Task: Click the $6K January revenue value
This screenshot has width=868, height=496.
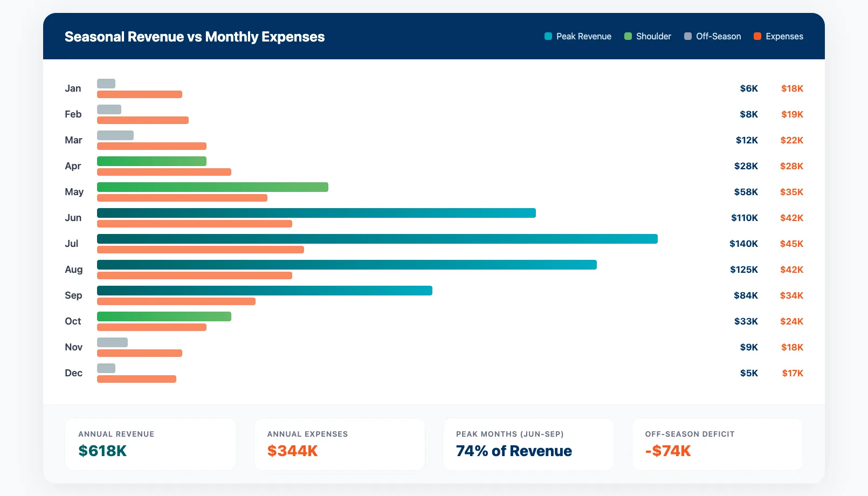Action: point(749,88)
